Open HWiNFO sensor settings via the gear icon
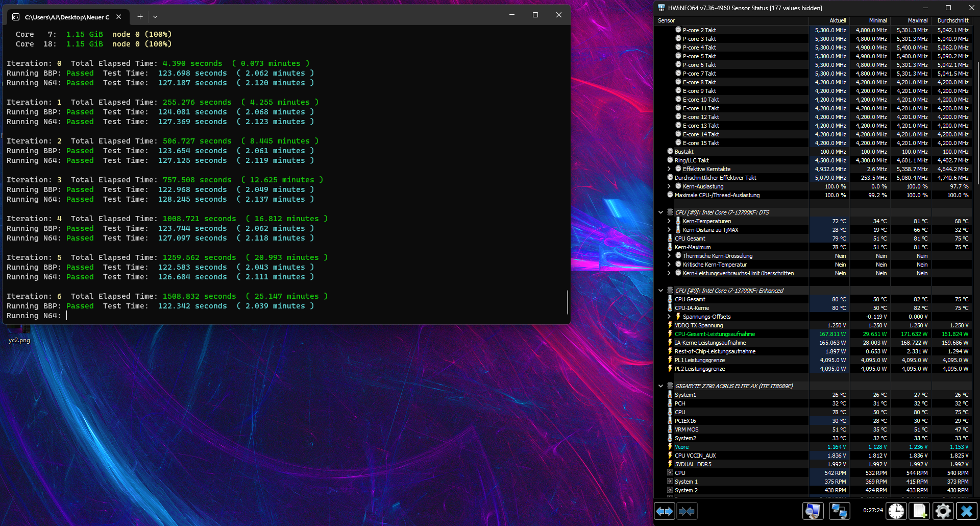The height and width of the screenshot is (526, 980). click(943, 511)
